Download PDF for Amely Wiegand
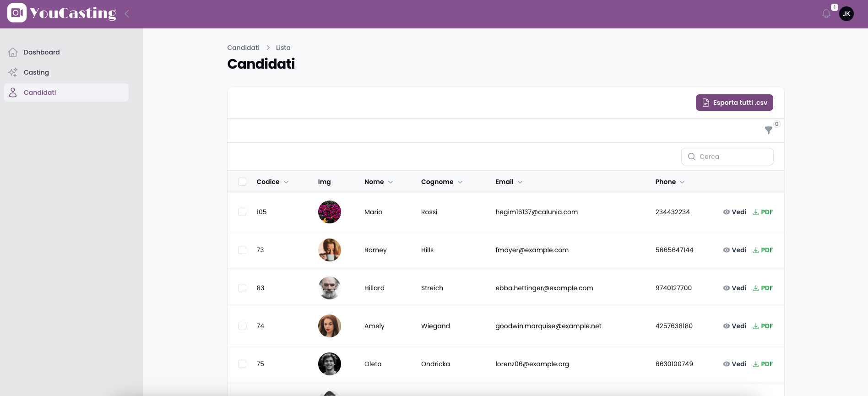Image resolution: width=868 pixels, height=396 pixels. point(763,326)
